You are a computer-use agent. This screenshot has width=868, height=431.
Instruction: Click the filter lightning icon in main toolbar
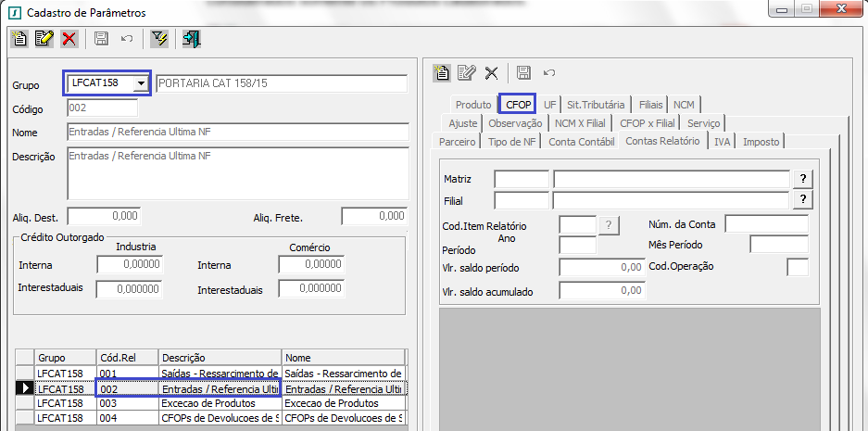159,39
